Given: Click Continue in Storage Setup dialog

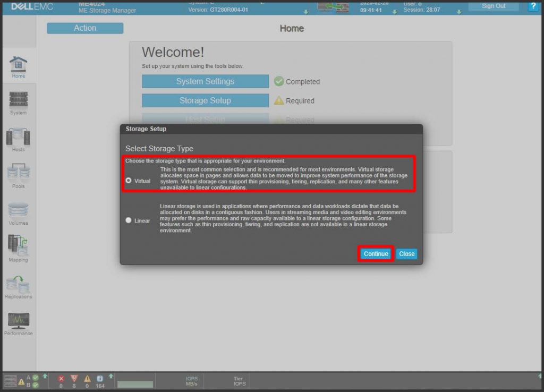Looking at the screenshot, I should [376, 253].
